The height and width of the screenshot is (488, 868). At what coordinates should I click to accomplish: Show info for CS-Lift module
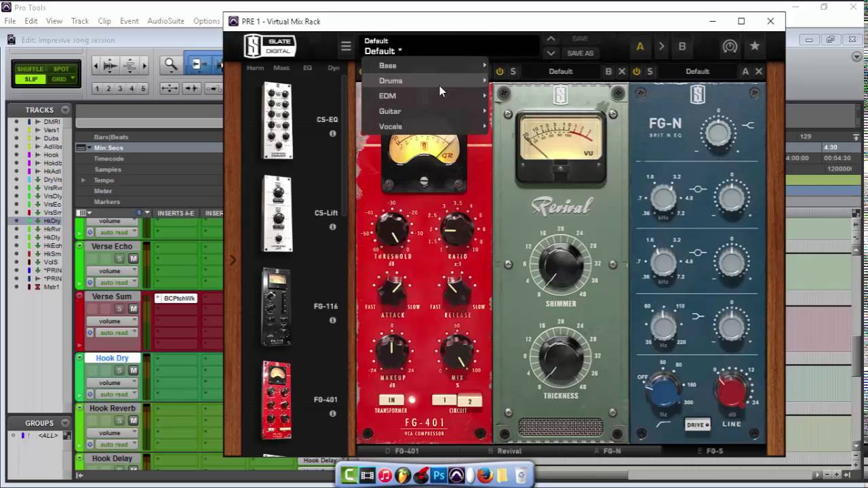tap(332, 227)
